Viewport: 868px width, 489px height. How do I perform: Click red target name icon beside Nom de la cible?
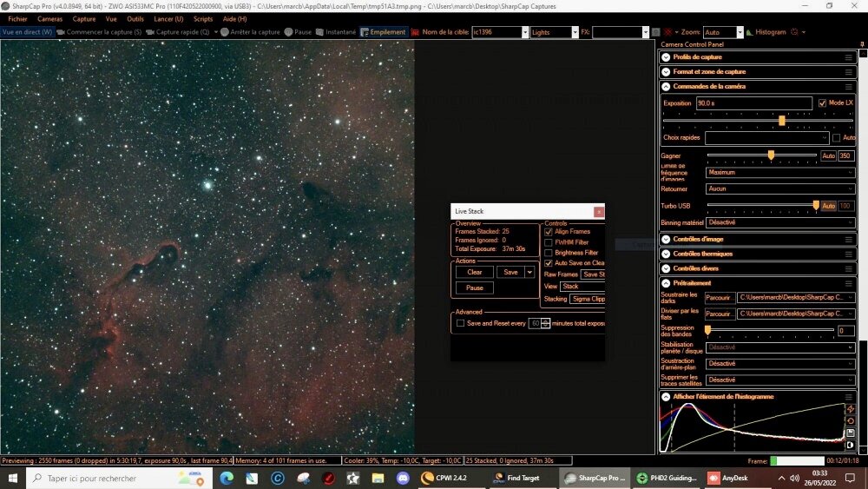415,32
